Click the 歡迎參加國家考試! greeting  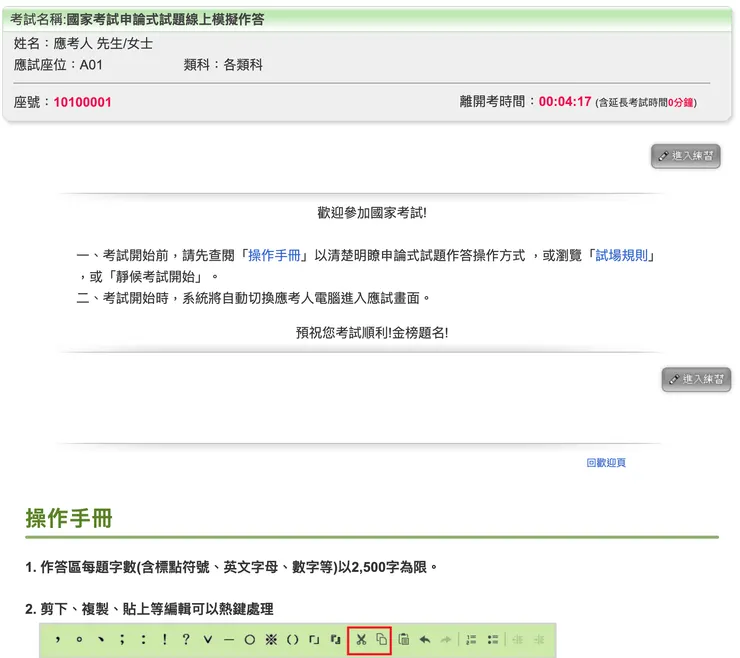372,213
